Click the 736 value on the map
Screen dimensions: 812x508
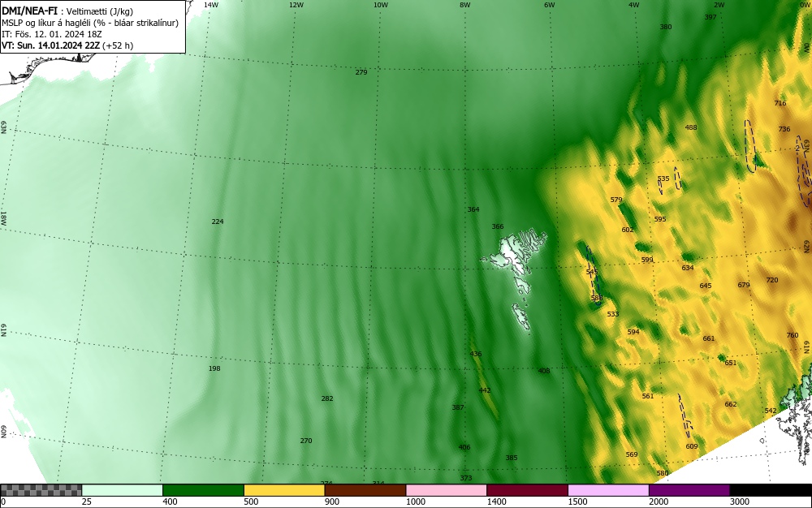(x=784, y=129)
